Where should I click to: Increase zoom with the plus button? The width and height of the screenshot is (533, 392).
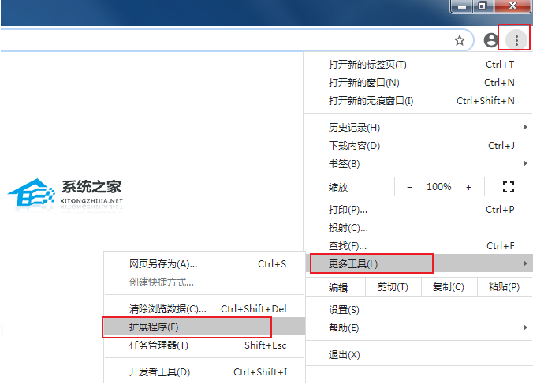469,187
